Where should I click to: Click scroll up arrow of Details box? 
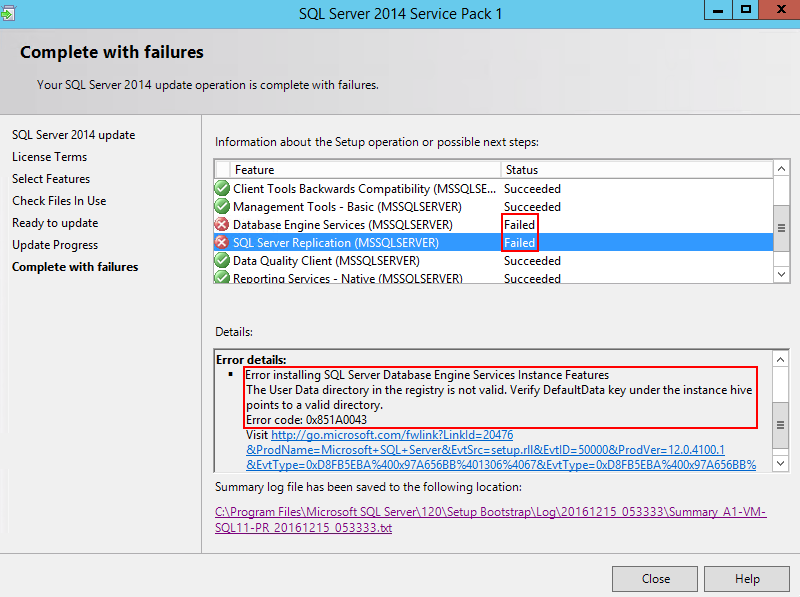point(781,359)
